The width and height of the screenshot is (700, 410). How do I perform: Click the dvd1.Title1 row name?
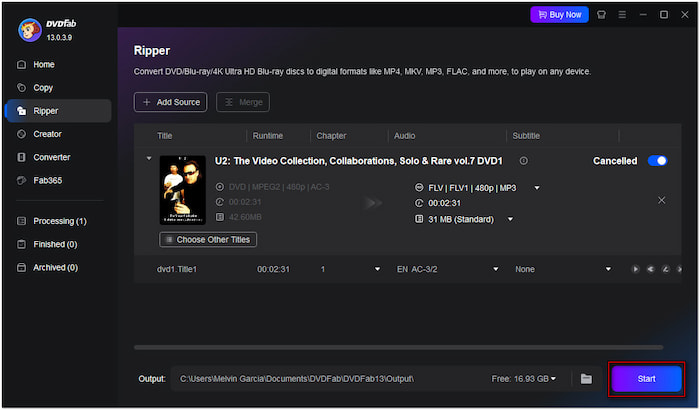[x=177, y=269]
